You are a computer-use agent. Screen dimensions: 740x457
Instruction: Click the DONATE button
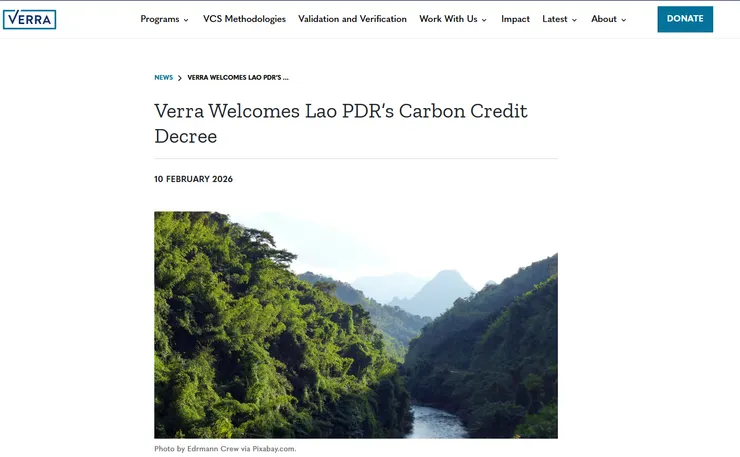(685, 19)
